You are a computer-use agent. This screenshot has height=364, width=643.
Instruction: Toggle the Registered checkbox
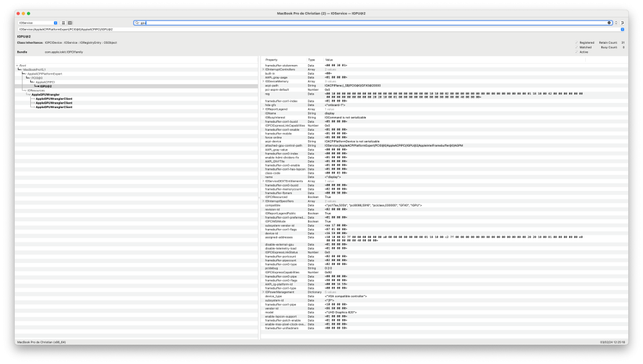pos(576,42)
